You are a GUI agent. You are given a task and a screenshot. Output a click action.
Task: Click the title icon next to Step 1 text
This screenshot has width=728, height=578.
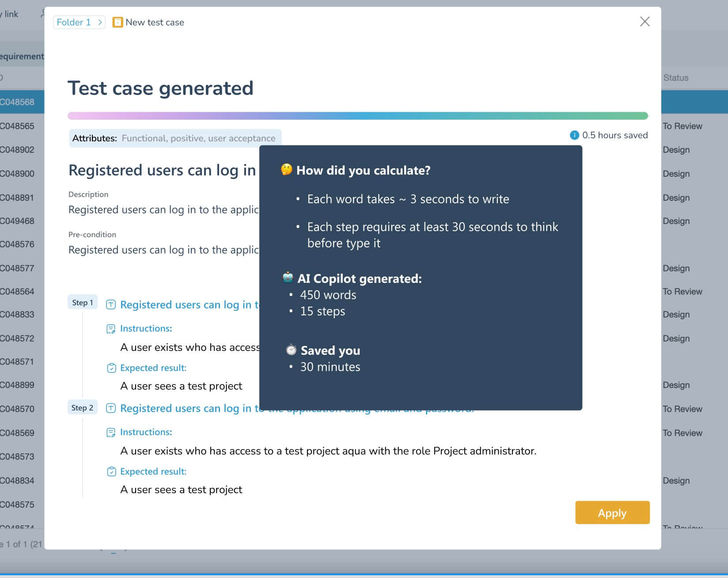coord(110,304)
